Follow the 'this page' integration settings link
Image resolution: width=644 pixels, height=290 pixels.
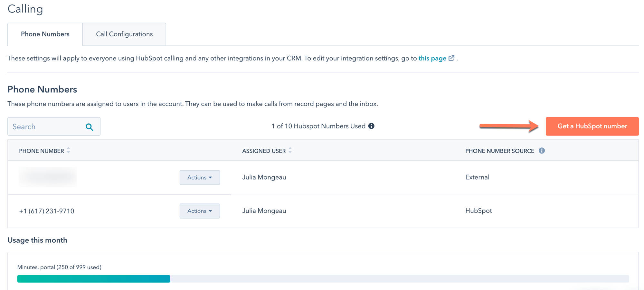coord(432,58)
